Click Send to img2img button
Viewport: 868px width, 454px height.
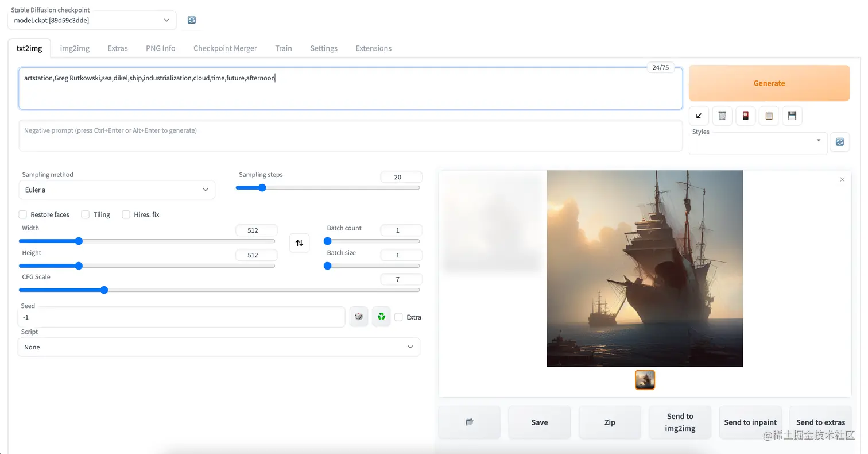[680, 422]
